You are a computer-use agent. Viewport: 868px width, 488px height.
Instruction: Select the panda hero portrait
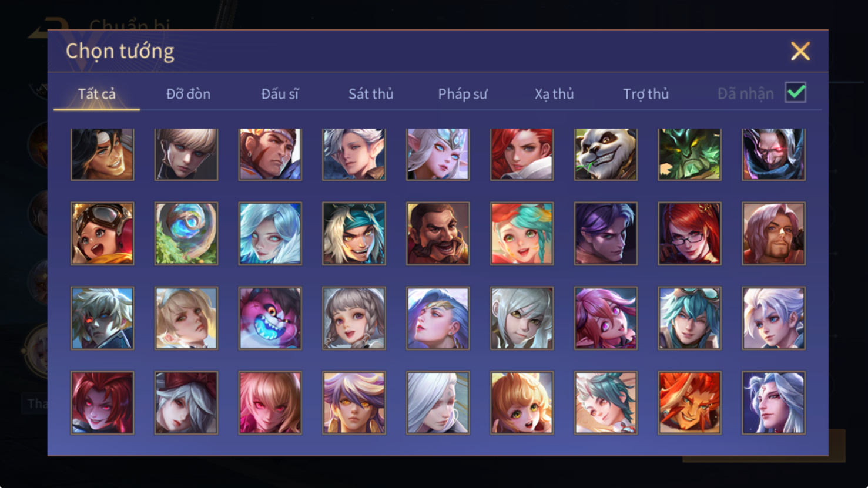pos(605,154)
